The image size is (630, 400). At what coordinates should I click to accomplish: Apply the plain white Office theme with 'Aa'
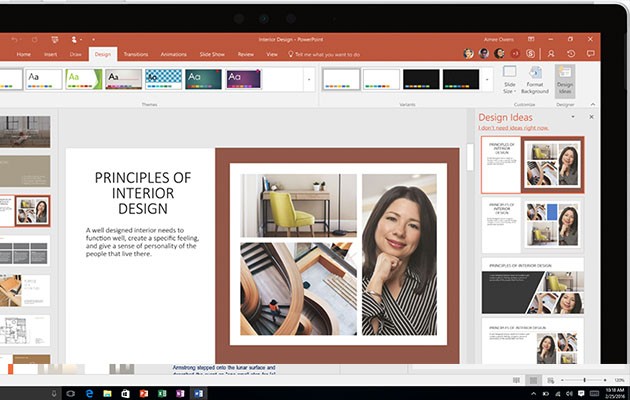pyautogui.click(x=44, y=79)
